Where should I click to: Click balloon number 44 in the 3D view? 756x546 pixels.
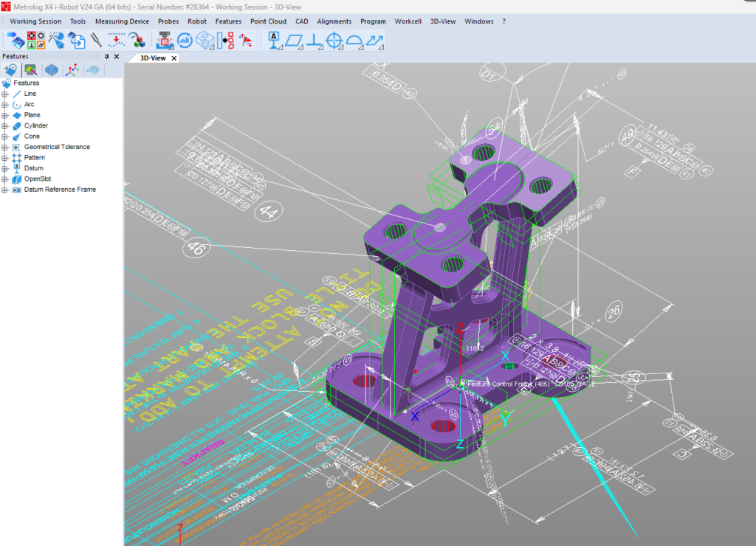point(268,212)
